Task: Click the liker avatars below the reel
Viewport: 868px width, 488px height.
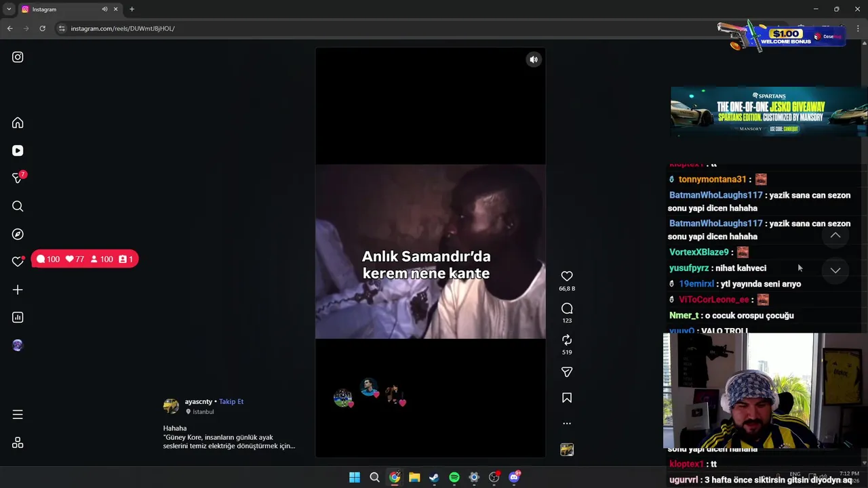Action: click(370, 394)
